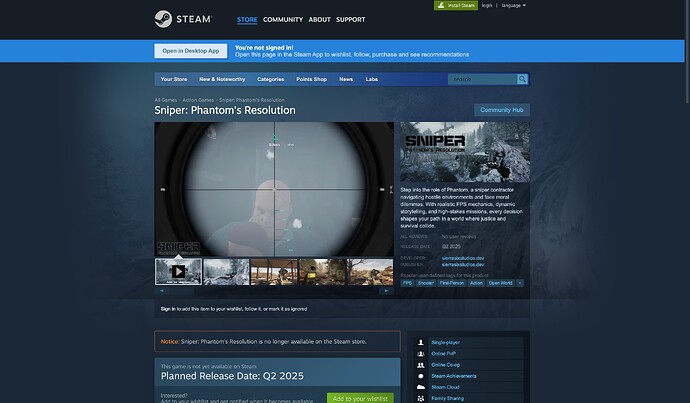Viewport: 690px width, 403px height.
Task: Open the Online Co-op feature link
Action: (x=445, y=365)
